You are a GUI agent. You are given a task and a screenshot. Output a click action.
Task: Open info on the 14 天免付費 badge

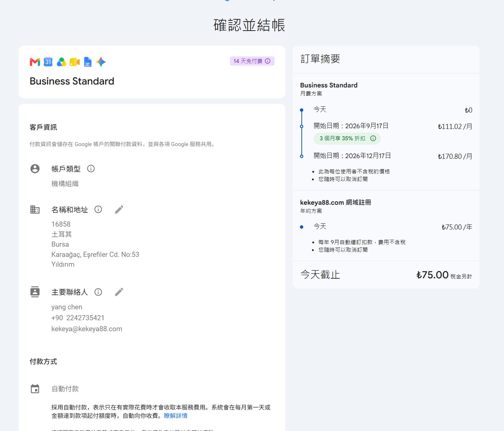click(267, 61)
